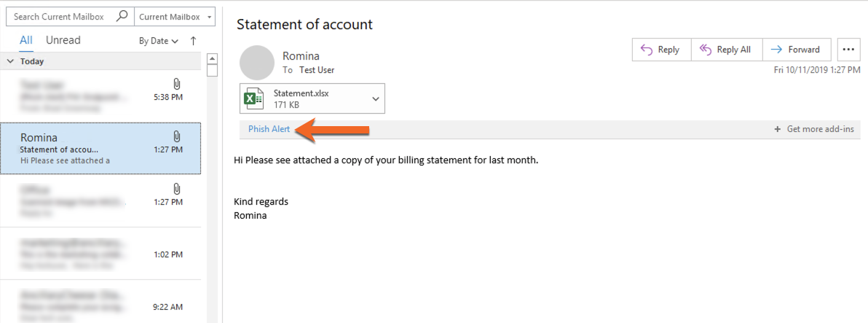Open the Current Mailbox scope dropdown

coord(175,17)
